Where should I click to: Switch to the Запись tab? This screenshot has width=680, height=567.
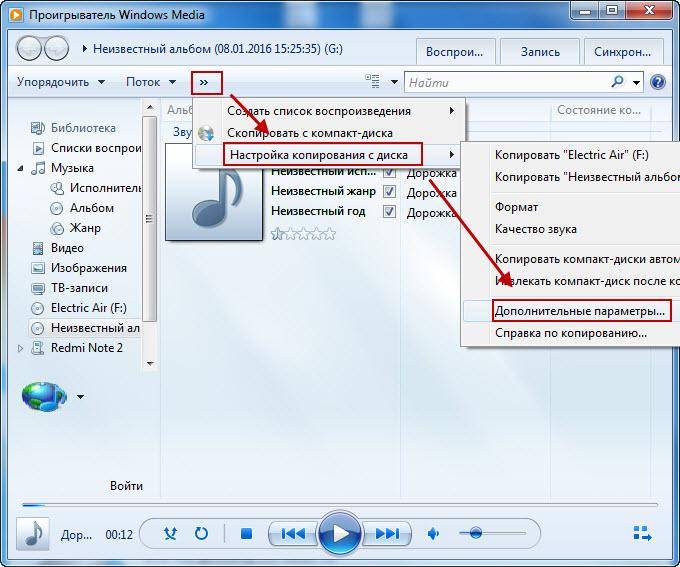pos(540,52)
